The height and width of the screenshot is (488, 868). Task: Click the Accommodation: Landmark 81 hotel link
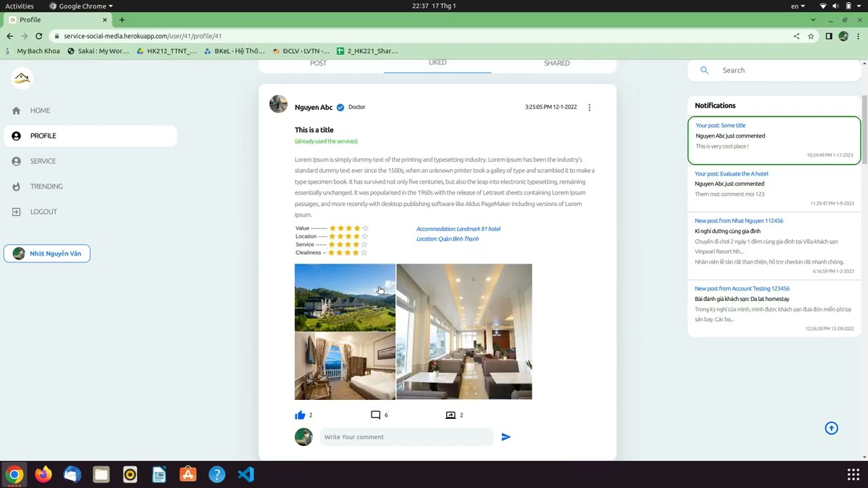[x=458, y=229]
